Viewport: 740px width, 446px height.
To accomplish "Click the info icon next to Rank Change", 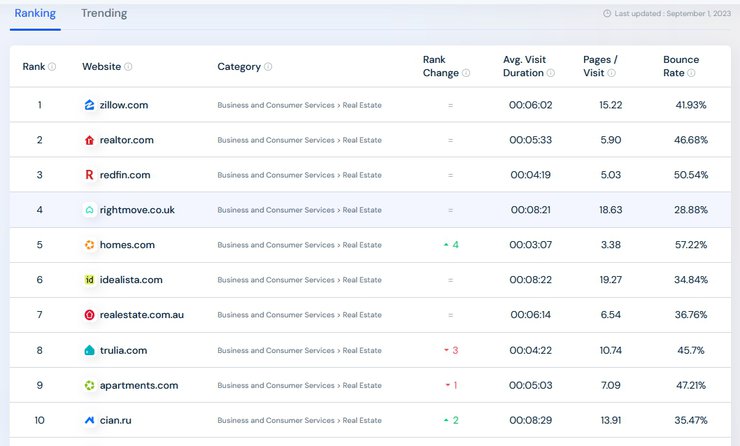I will pyautogui.click(x=466, y=73).
